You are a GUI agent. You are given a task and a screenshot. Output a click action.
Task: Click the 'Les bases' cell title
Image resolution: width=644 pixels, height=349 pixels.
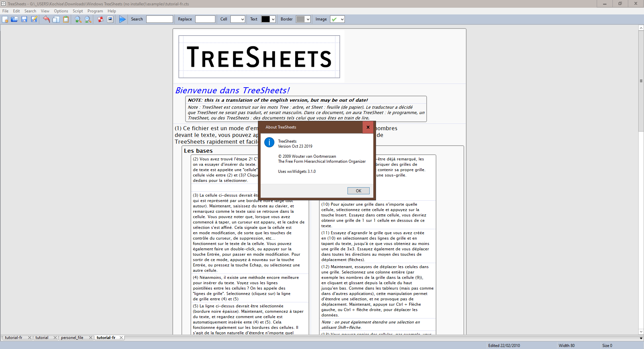click(x=198, y=151)
